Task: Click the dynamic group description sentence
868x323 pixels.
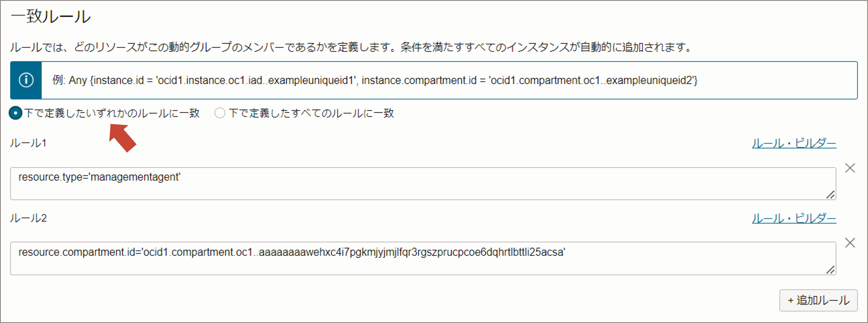Action: coord(351,47)
